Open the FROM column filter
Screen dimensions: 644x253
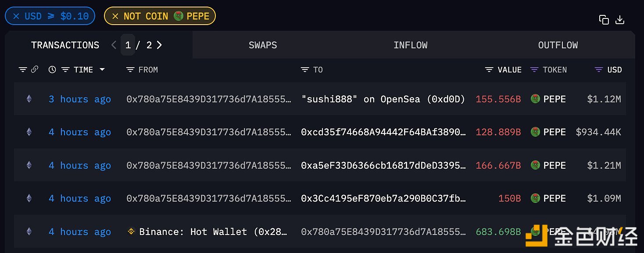130,69
